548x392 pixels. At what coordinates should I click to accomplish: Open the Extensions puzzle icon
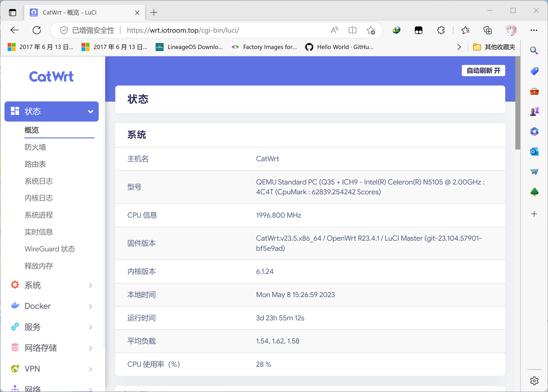coord(441,30)
